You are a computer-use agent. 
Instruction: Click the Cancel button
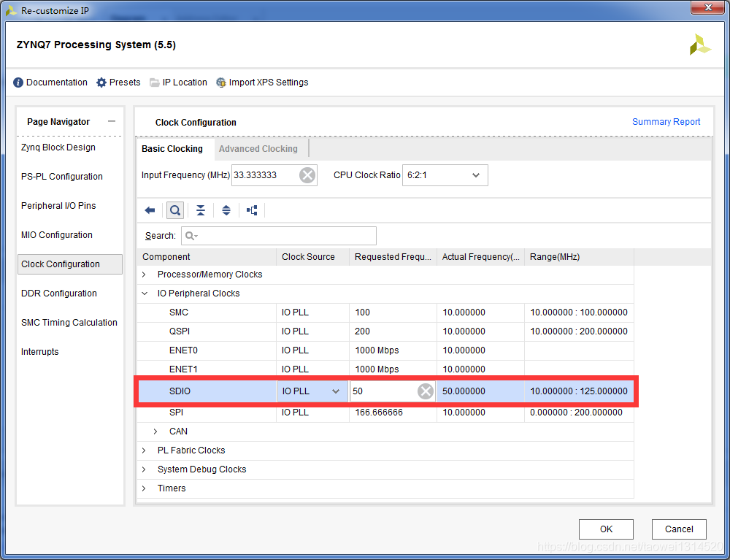point(679,529)
